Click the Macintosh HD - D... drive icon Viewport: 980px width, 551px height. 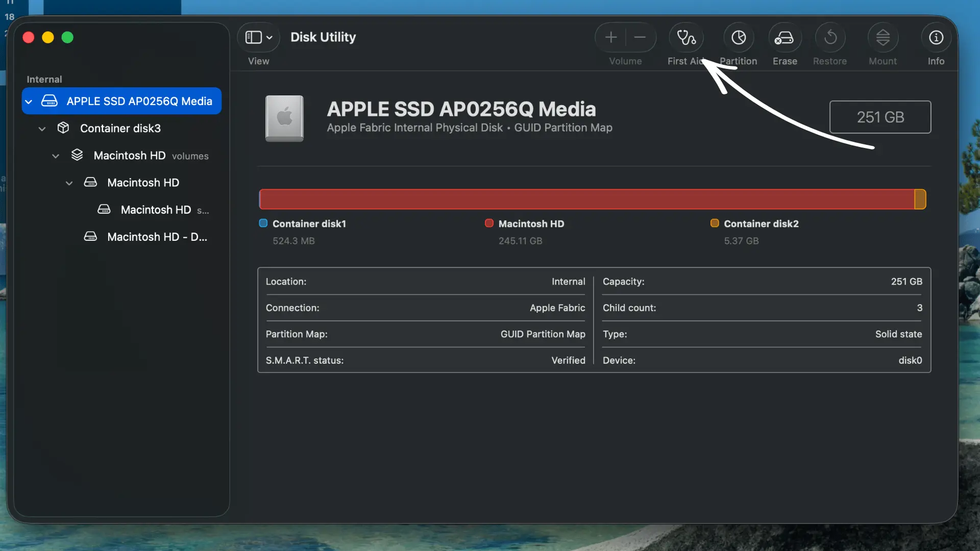pyautogui.click(x=90, y=236)
